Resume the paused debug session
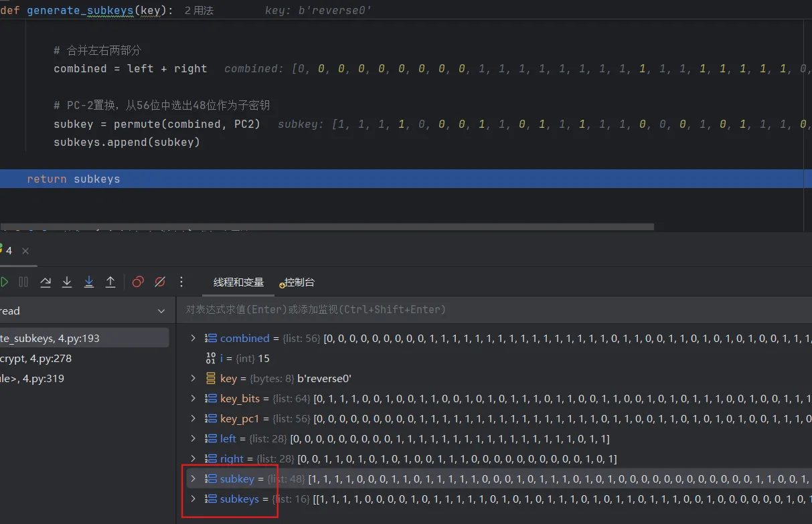812x524 pixels. (x=5, y=282)
